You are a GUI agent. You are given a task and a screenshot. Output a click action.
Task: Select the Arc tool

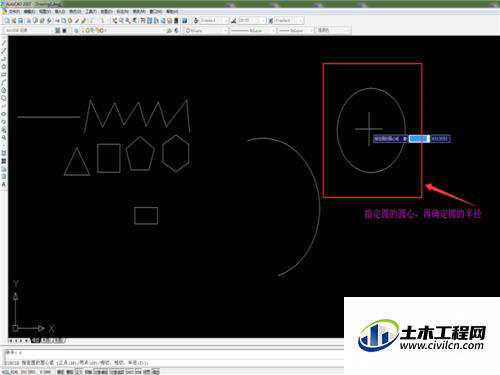4,82
